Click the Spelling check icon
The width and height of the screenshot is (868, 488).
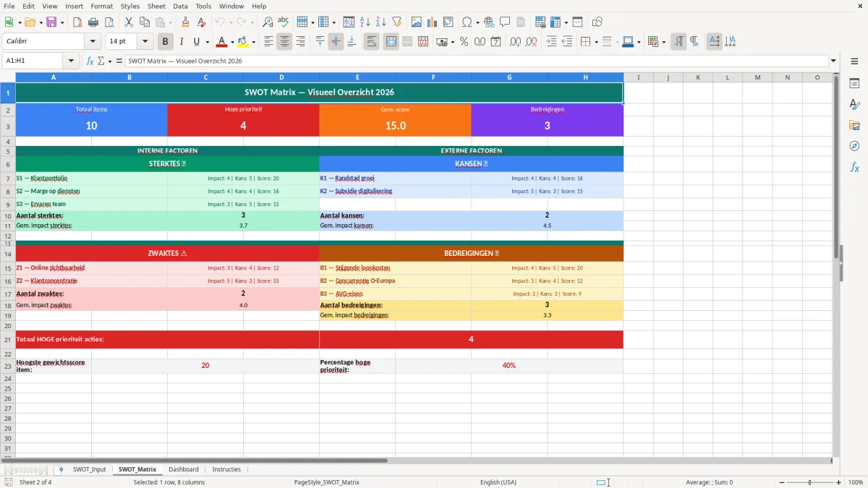[x=283, y=22]
